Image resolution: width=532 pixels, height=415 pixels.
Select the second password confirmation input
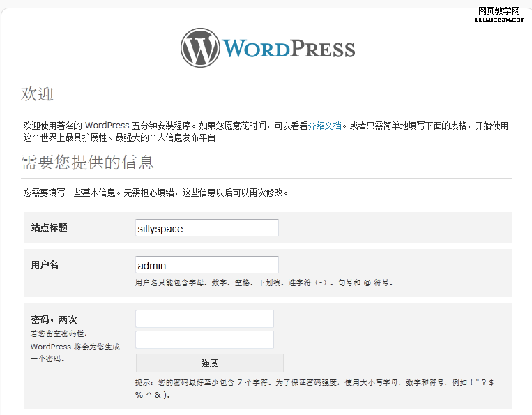click(x=204, y=340)
